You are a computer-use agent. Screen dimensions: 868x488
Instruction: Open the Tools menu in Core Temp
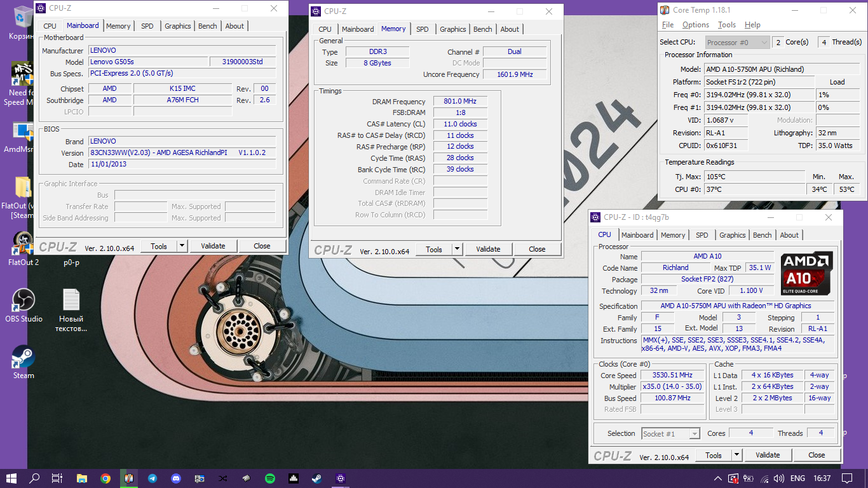click(727, 25)
